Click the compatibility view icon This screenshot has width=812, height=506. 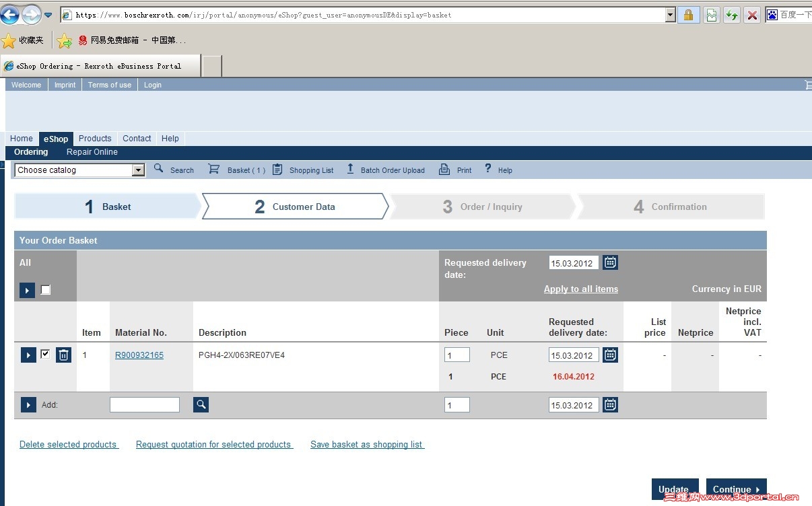tap(712, 15)
